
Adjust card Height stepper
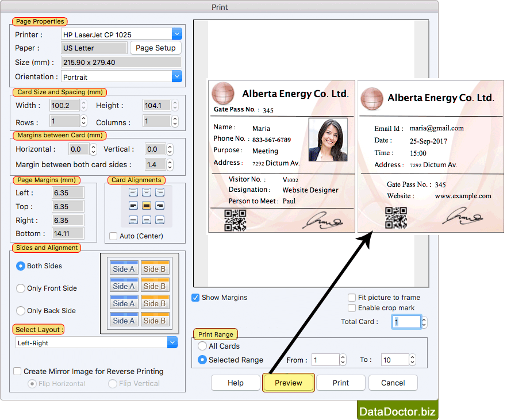(x=175, y=105)
